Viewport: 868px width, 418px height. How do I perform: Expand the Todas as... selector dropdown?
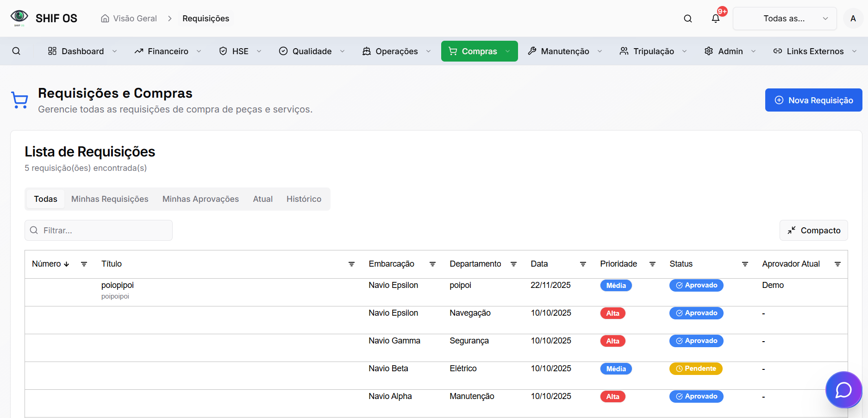pyautogui.click(x=784, y=19)
